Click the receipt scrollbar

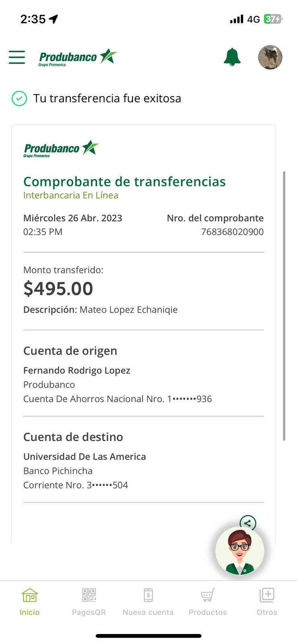[284, 306]
